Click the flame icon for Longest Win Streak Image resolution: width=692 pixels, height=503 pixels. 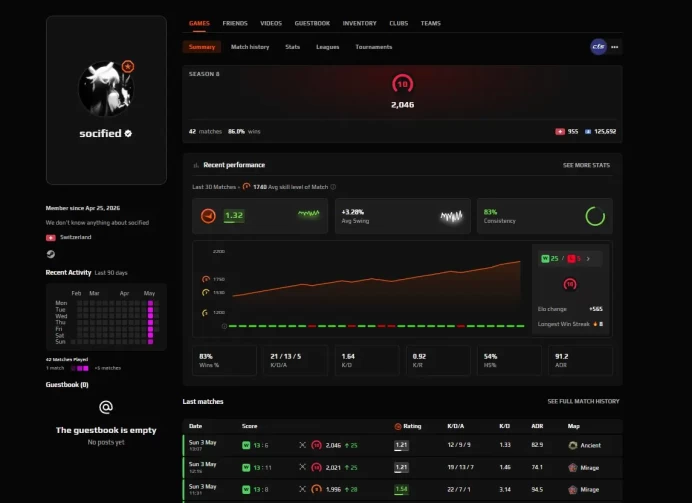(x=595, y=324)
